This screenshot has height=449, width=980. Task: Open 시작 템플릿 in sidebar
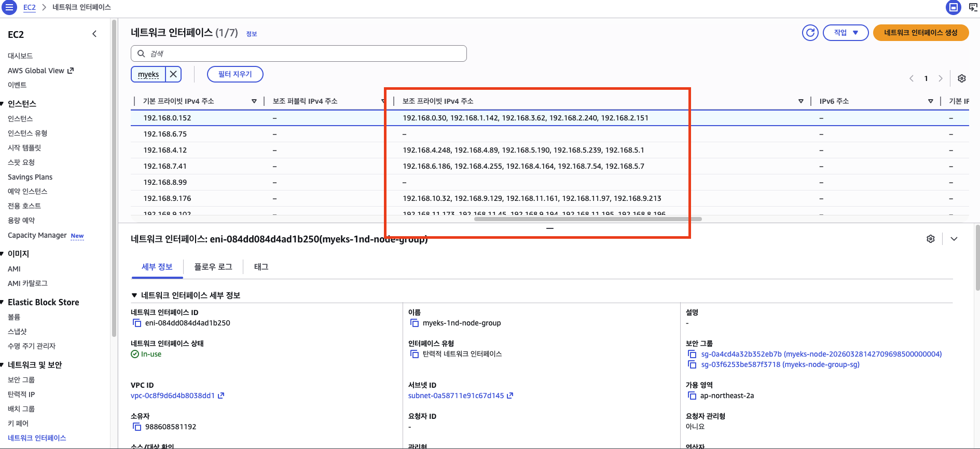24,148
